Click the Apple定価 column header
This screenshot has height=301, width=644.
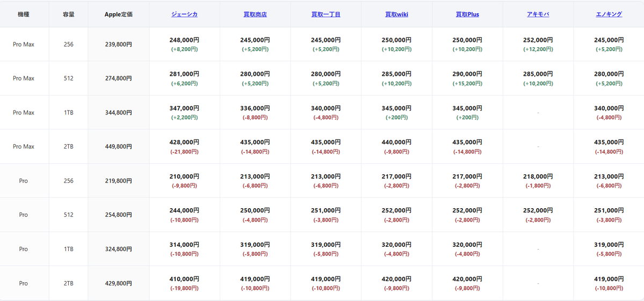pos(118,14)
